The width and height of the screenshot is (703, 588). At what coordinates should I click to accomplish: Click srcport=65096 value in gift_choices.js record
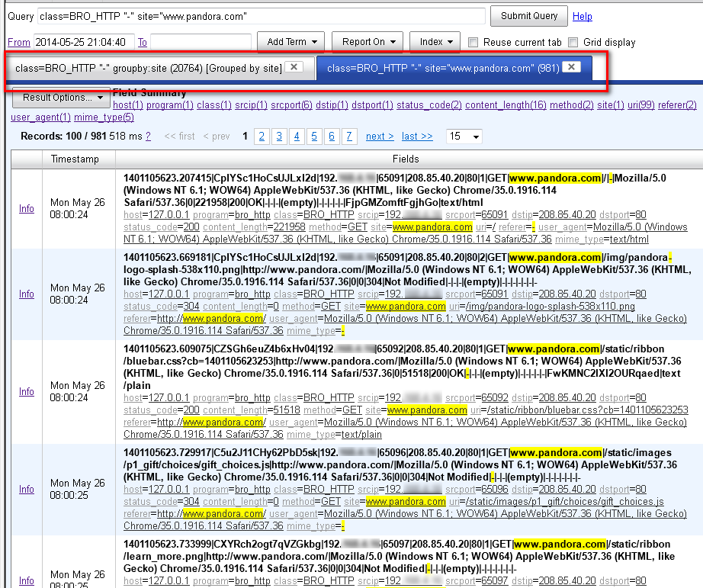pos(493,490)
